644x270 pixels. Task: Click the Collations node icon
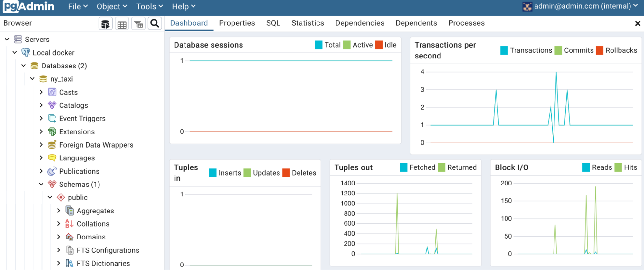[70, 224]
